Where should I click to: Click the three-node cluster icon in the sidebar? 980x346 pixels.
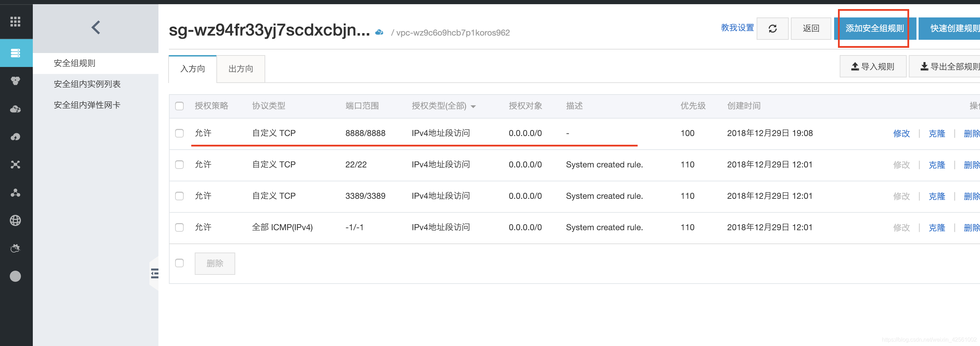coord(15,193)
